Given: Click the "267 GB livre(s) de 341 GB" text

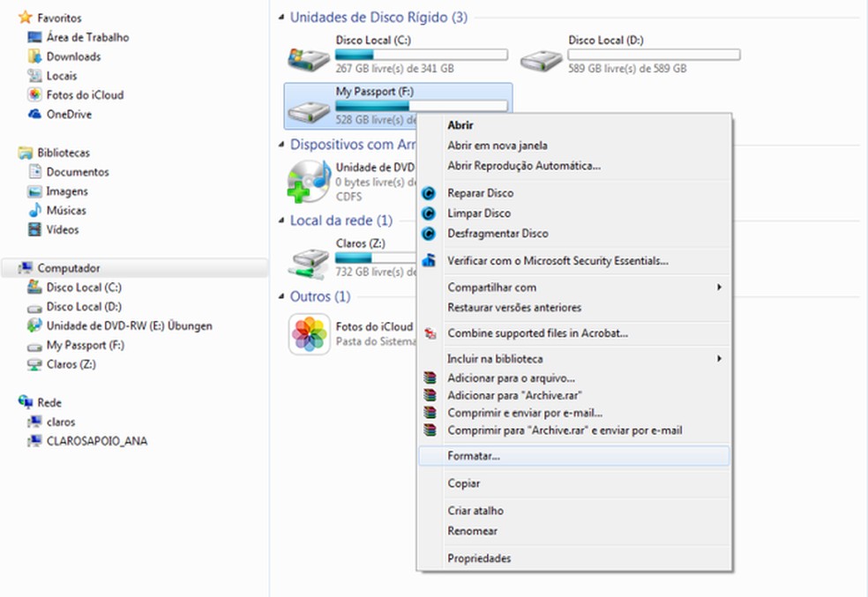Looking at the screenshot, I should click(394, 69).
